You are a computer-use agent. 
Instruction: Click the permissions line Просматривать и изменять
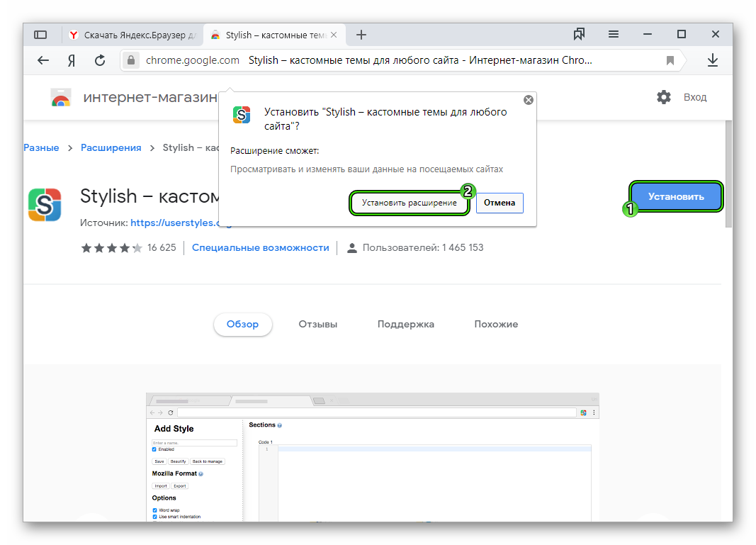point(366,169)
